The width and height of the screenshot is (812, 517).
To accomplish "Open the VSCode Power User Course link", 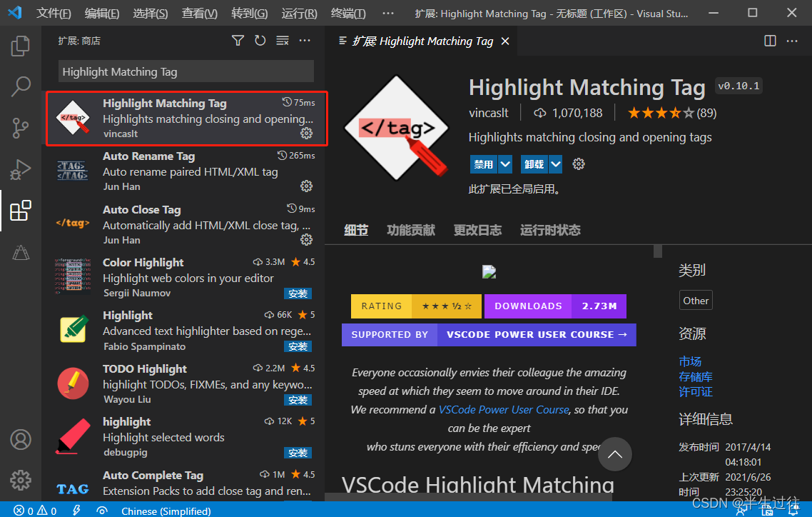I will (503, 410).
